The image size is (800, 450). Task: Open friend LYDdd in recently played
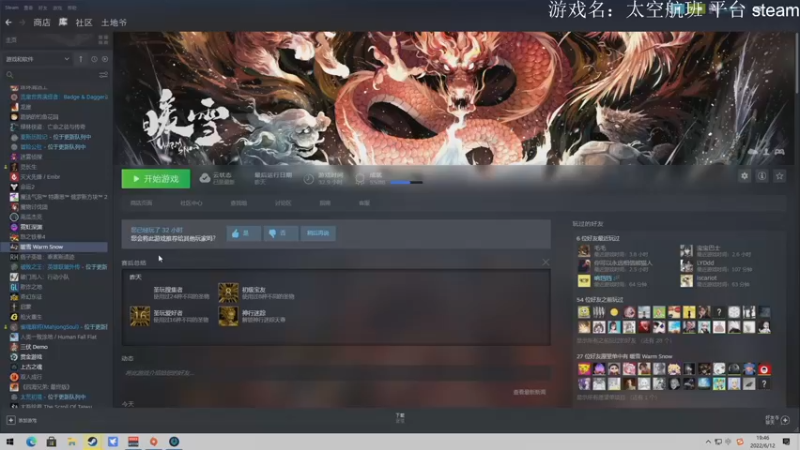pyautogui.click(x=686, y=265)
